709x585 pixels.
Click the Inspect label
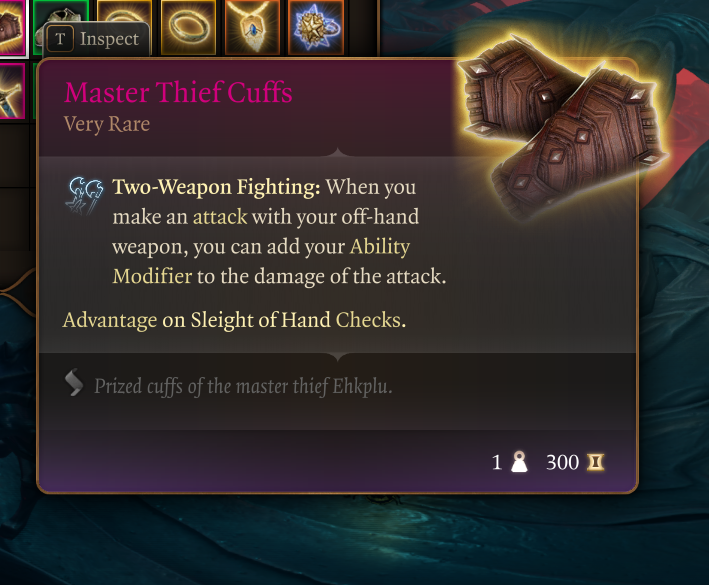(109, 39)
